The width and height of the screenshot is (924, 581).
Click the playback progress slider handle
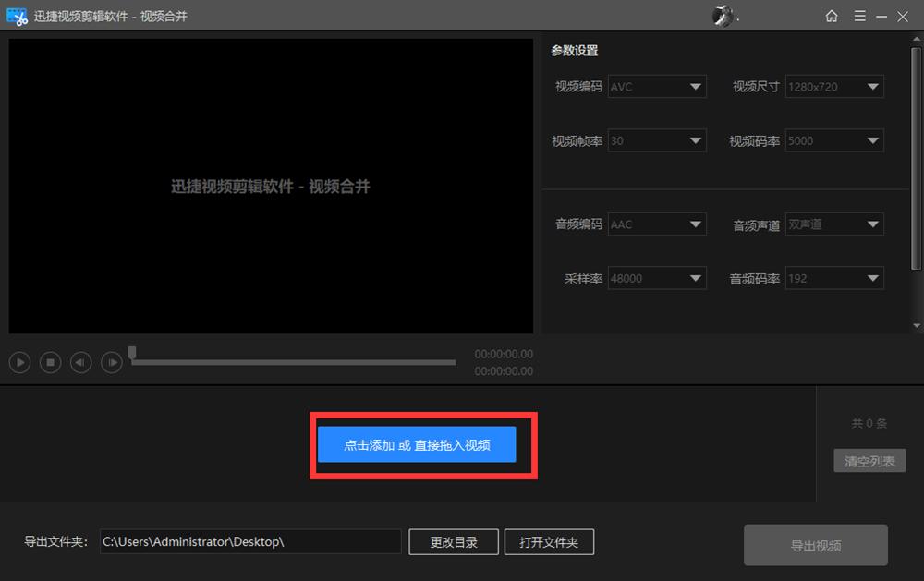tap(131, 352)
